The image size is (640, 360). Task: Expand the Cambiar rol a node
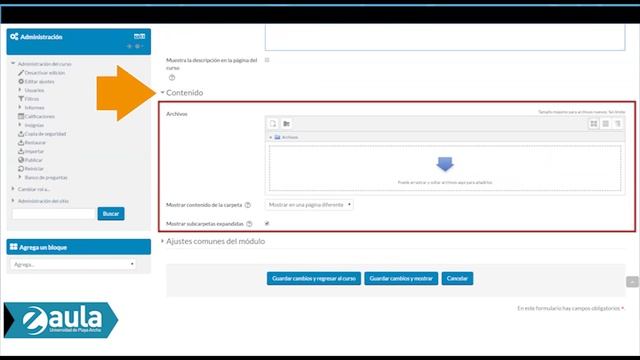[x=13, y=189]
